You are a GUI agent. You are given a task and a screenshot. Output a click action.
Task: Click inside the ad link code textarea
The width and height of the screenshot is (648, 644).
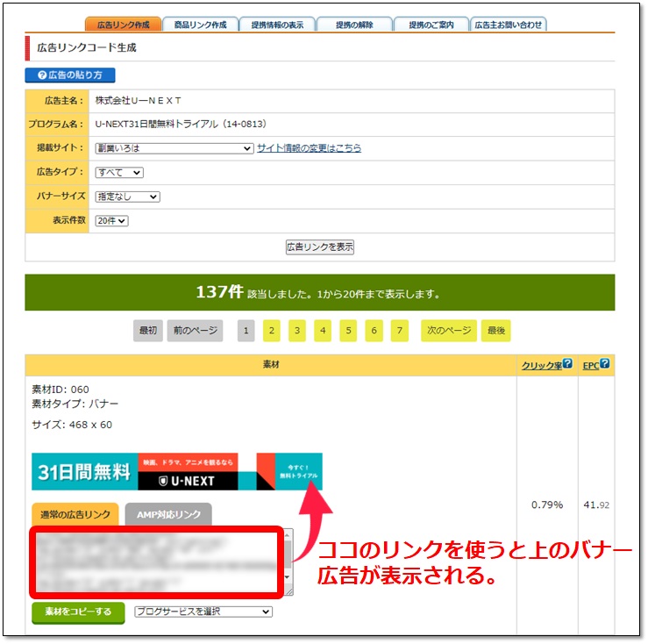(157, 562)
